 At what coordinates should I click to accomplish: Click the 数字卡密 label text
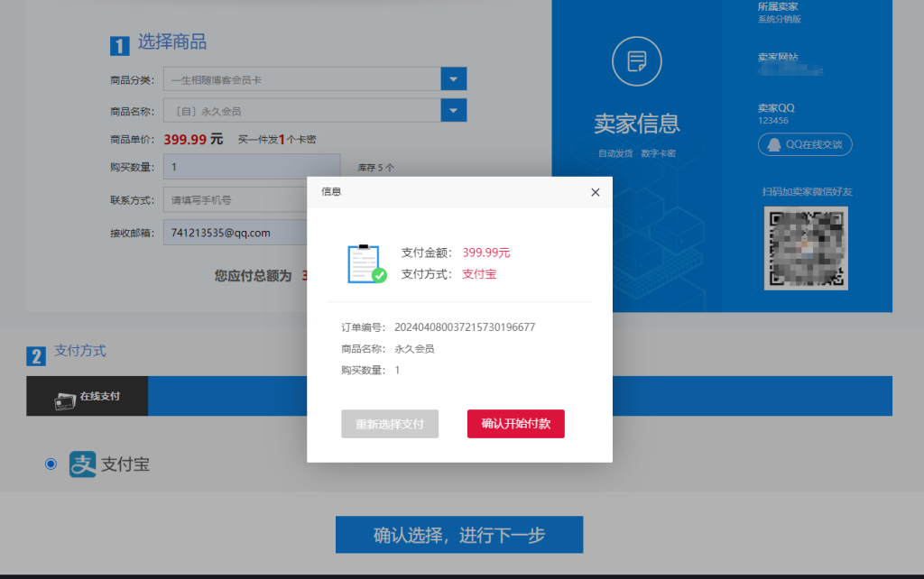coord(660,152)
